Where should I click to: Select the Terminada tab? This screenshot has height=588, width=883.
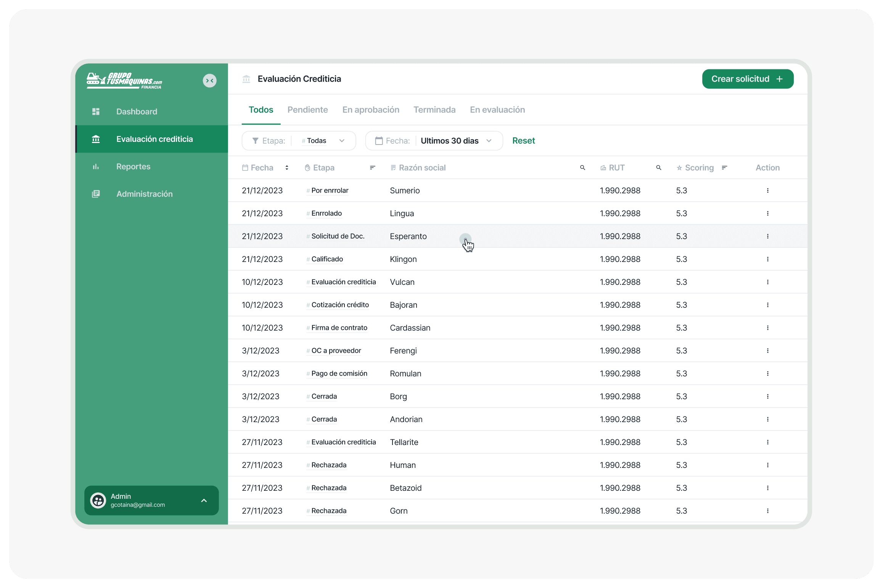coord(434,110)
